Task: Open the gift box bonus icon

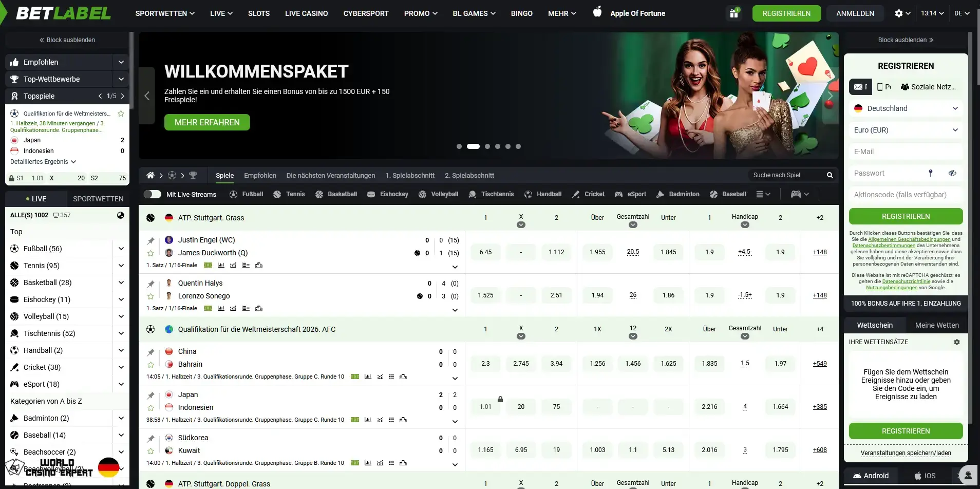Action: point(734,13)
